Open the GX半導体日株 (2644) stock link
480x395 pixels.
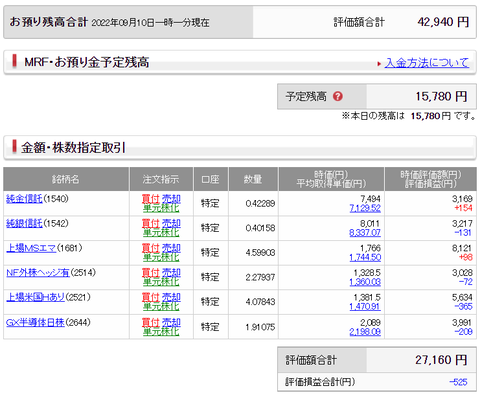click(x=35, y=322)
